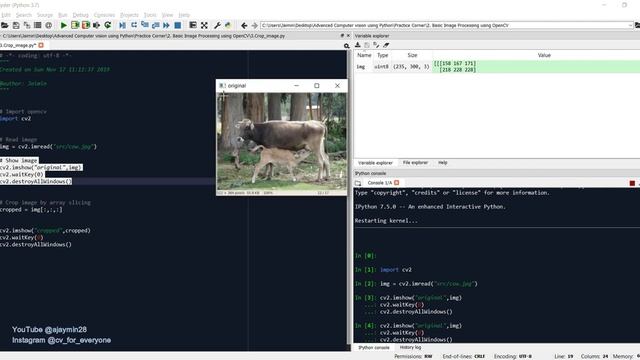640x360 pixels.
Task: Close the editor pane with X button
Action: point(348,36)
